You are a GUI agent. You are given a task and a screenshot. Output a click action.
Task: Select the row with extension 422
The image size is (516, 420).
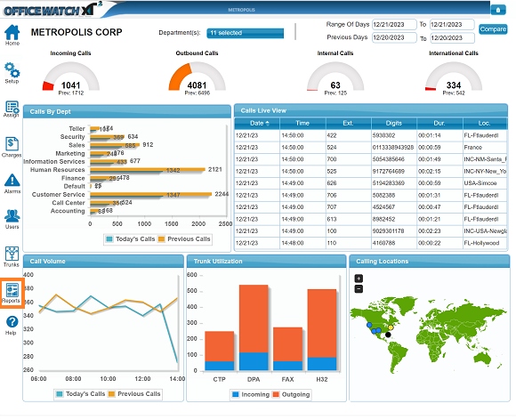pos(371,135)
